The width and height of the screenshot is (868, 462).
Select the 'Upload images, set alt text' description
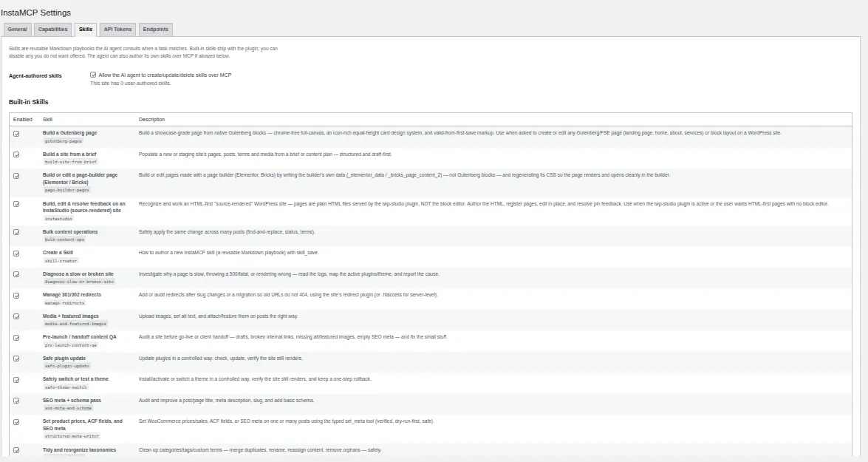(x=218, y=316)
